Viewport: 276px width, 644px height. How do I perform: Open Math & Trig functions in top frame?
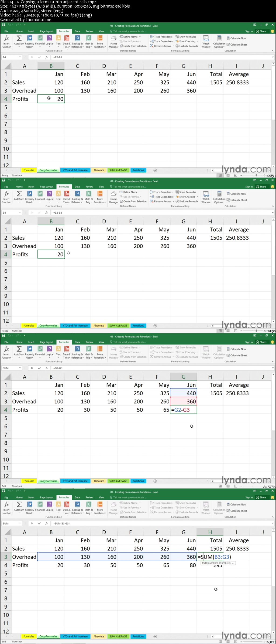pos(89,42)
